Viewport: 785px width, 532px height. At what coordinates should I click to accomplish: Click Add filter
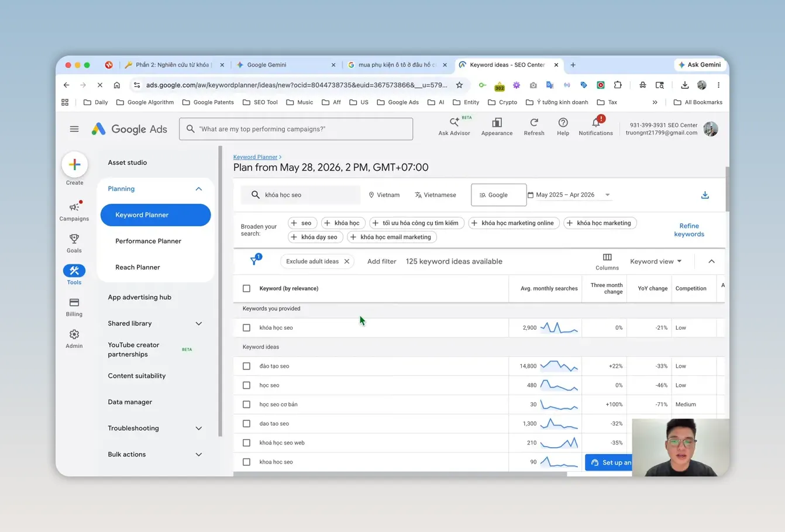click(381, 261)
